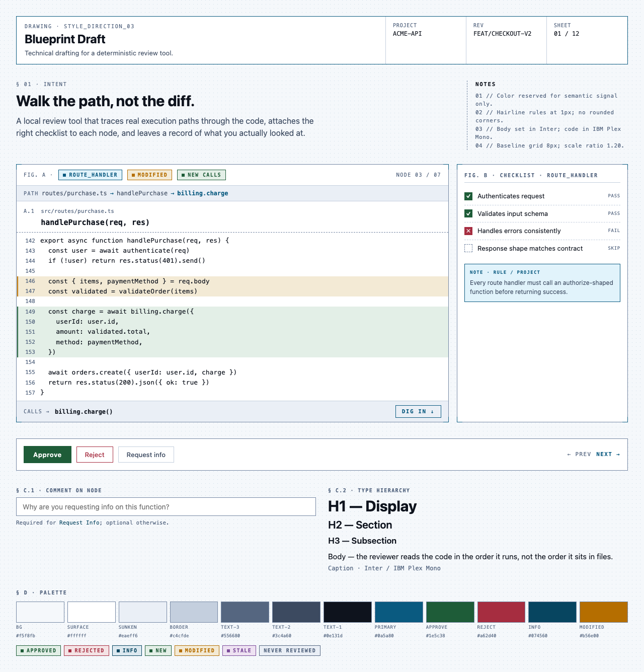Screen dimensions: 644x672
Task: Click the H3 — Subsection heading sample
Action: tap(362, 541)
